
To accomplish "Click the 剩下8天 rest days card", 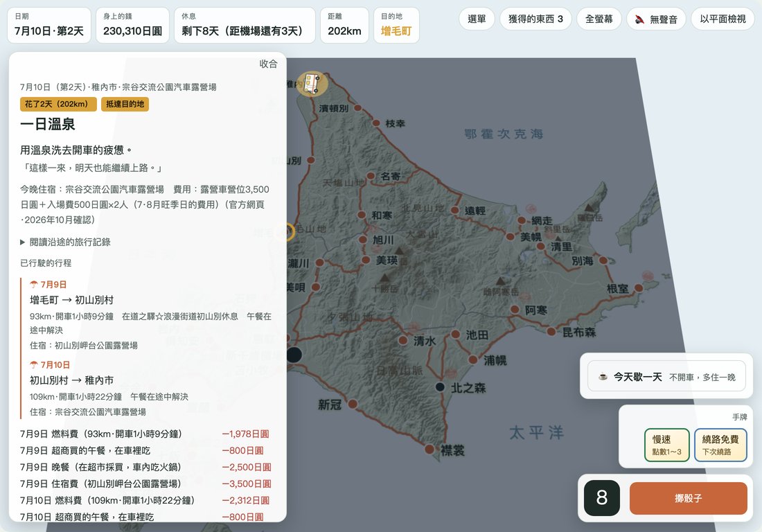I will (245, 25).
